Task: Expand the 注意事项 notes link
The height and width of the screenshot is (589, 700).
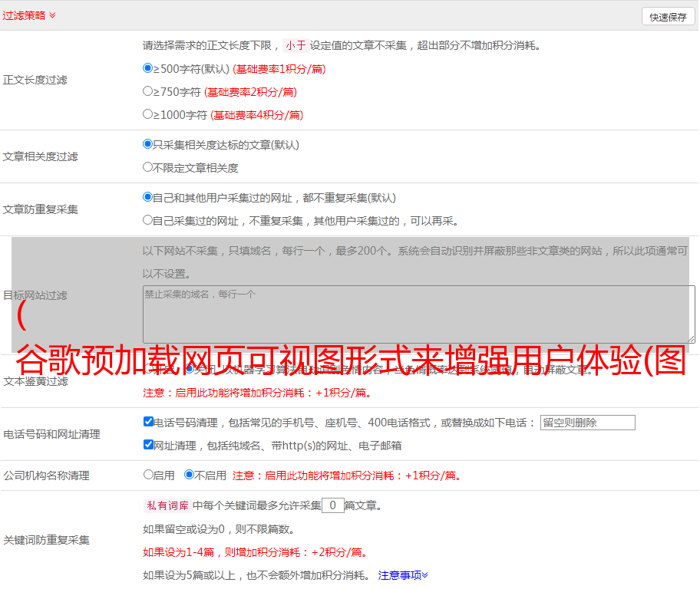Action: click(x=403, y=575)
